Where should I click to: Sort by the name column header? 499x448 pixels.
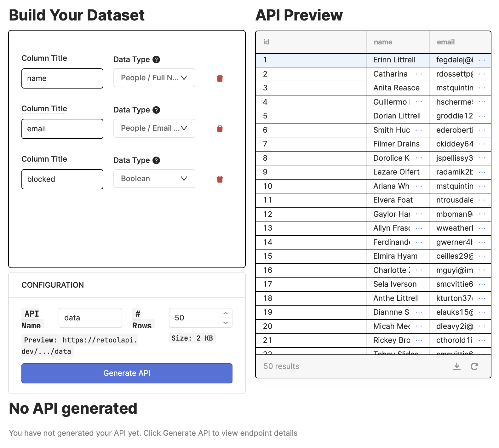click(x=383, y=42)
